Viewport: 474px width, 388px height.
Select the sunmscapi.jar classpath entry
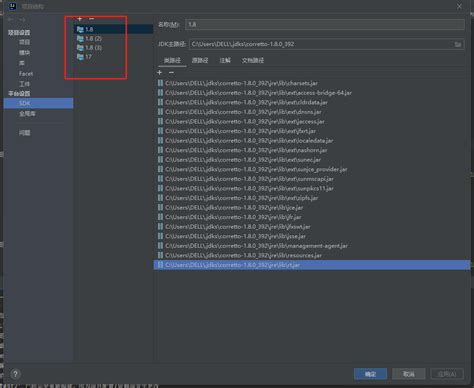click(x=312, y=179)
